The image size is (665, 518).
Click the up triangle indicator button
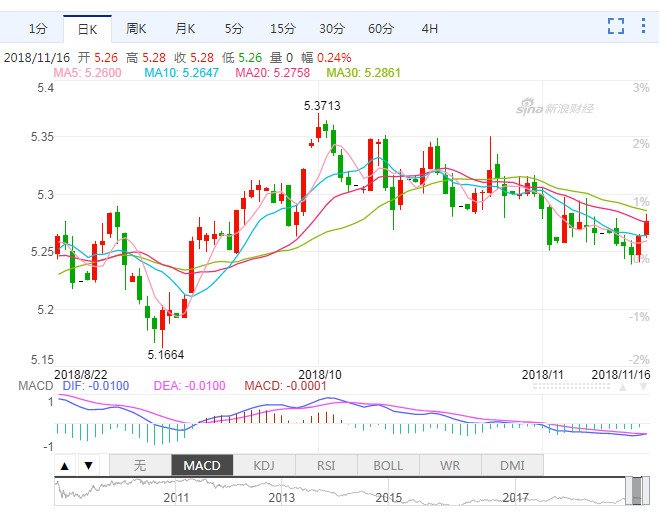[x=64, y=465]
